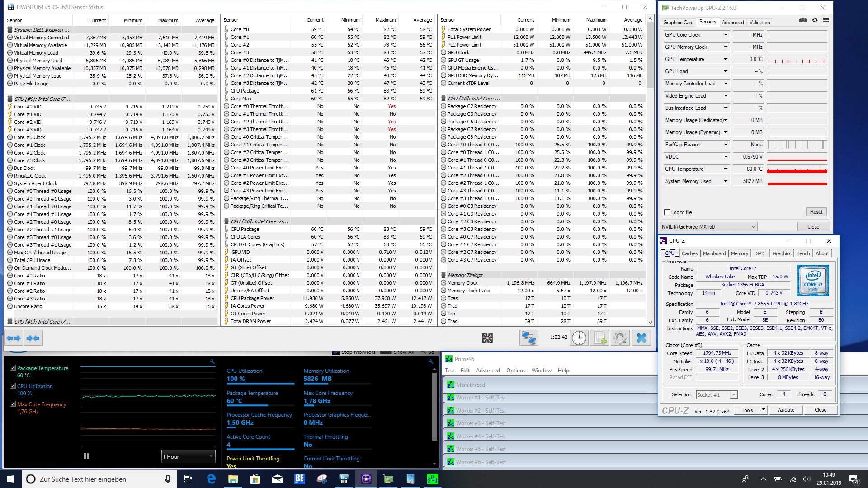
Task: Open Task View from the taskbar
Action: coord(188,479)
